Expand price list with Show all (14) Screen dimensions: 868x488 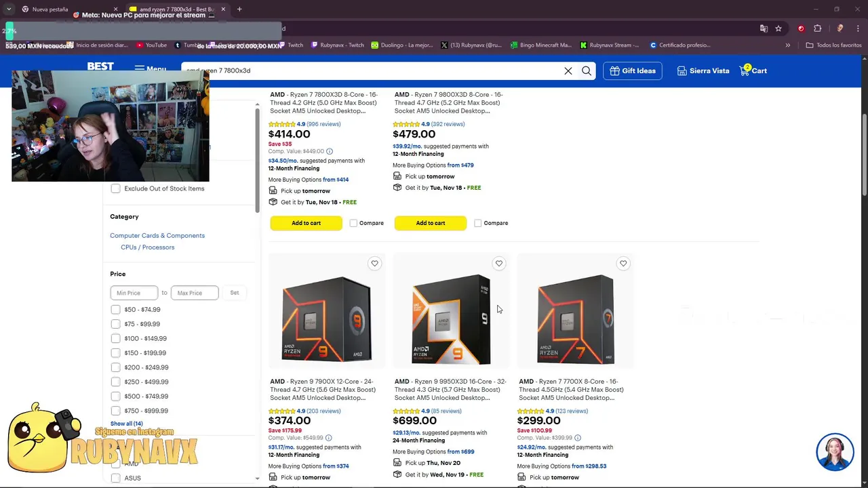pyautogui.click(x=127, y=424)
